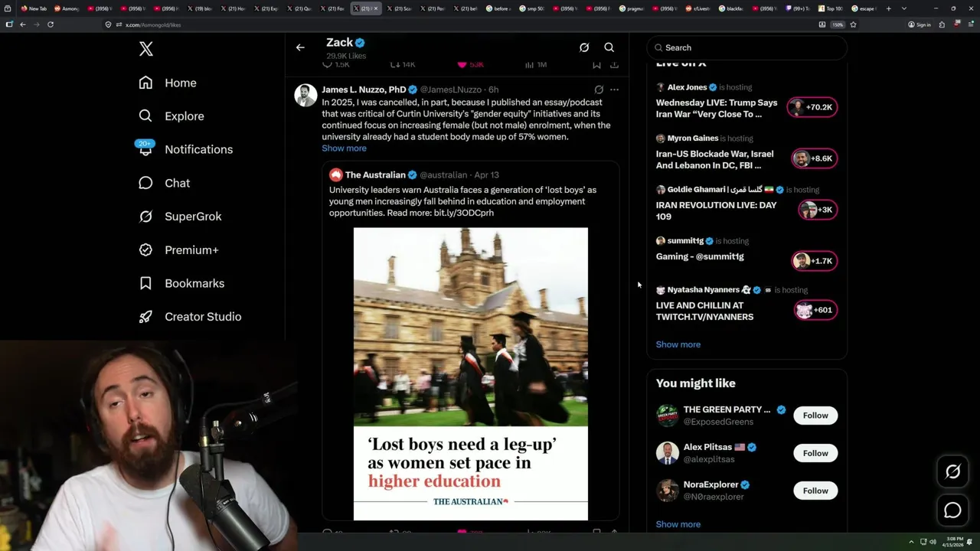This screenshot has height=551, width=980.
Task: Click the Search input field on X
Action: pyautogui.click(x=746, y=47)
